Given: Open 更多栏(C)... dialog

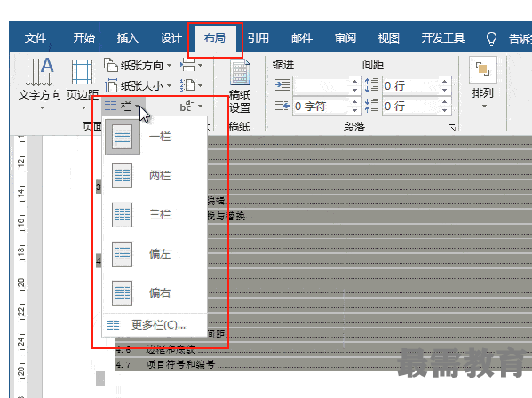Looking at the screenshot, I should [x=155, y=325].
